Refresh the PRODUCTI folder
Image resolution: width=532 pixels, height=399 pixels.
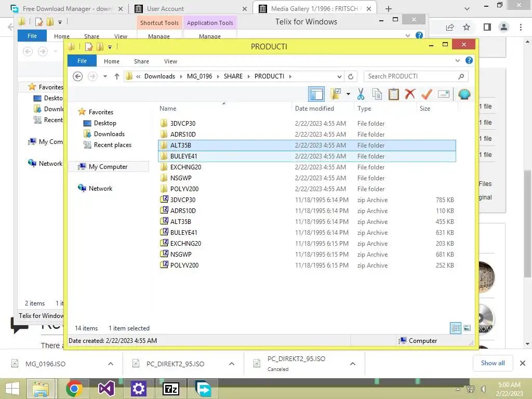coord(351,77)
